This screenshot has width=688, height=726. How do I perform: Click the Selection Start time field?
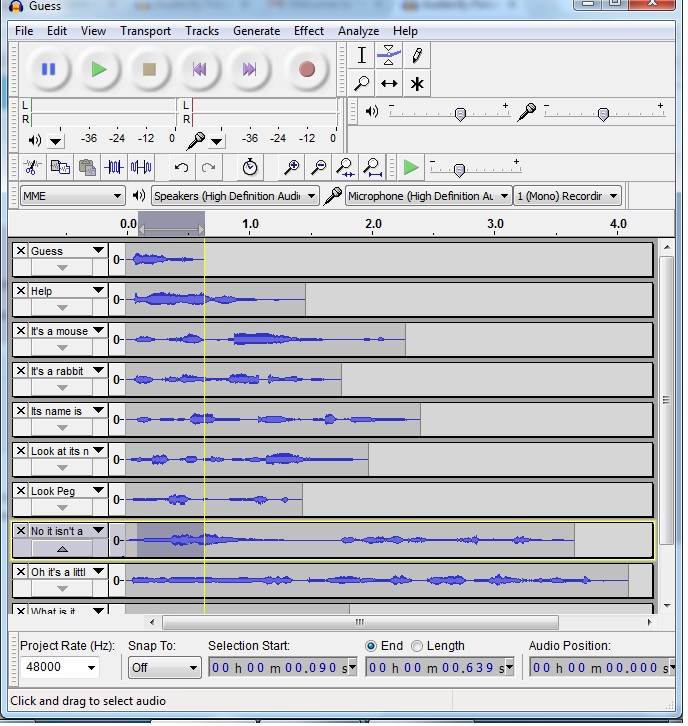tap(282, 668)
